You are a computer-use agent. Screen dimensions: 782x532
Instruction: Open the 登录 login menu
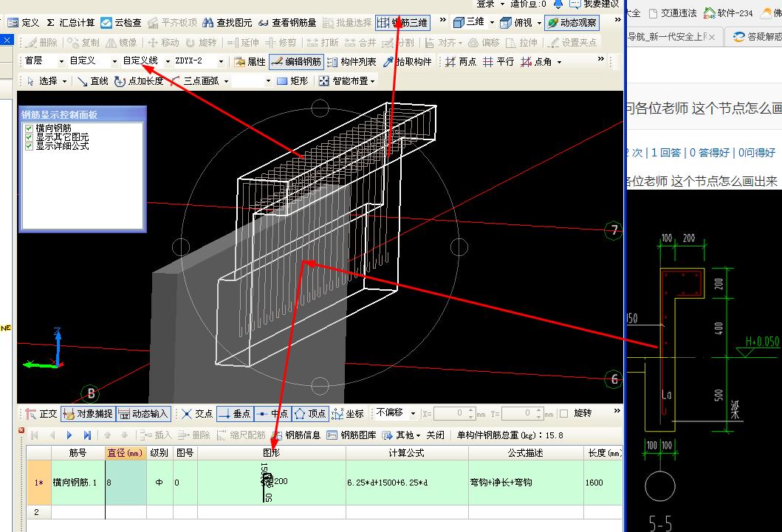pos(490,4)
